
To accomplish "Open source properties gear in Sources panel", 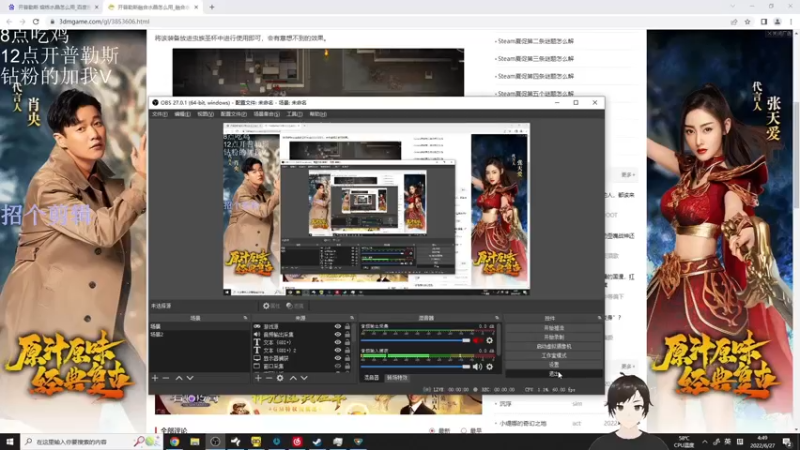I will pos(280,378).
